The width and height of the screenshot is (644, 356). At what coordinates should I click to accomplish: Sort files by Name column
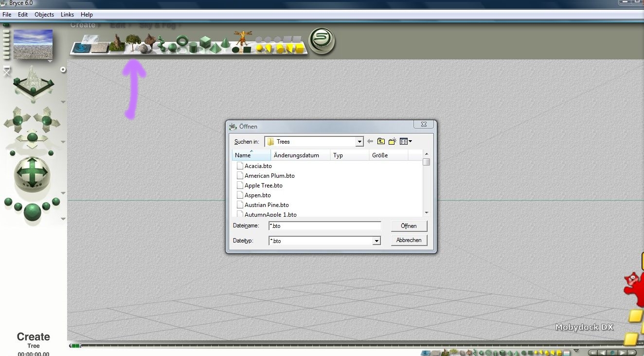pyautogui.click(x=251, y=155)
